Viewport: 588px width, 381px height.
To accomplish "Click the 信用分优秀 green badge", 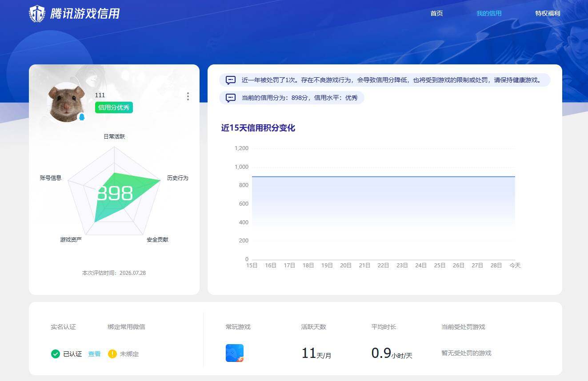I will (x=114, y=107).
